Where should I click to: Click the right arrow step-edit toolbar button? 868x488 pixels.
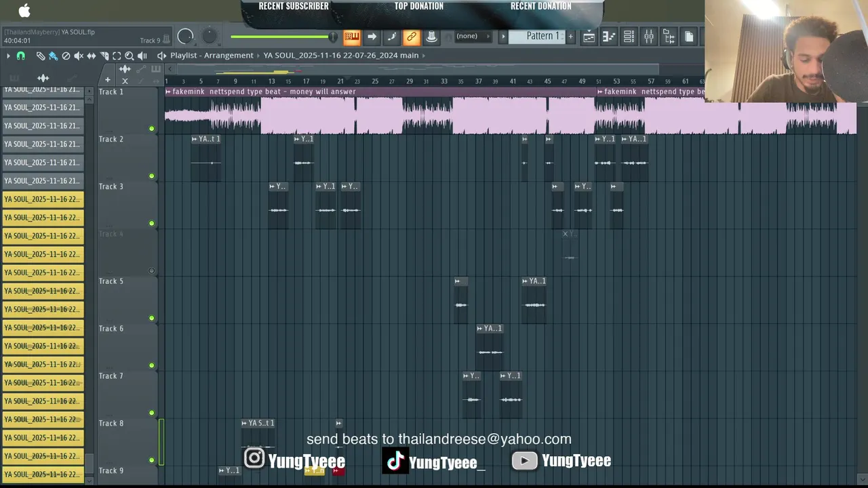coord(372,37)
